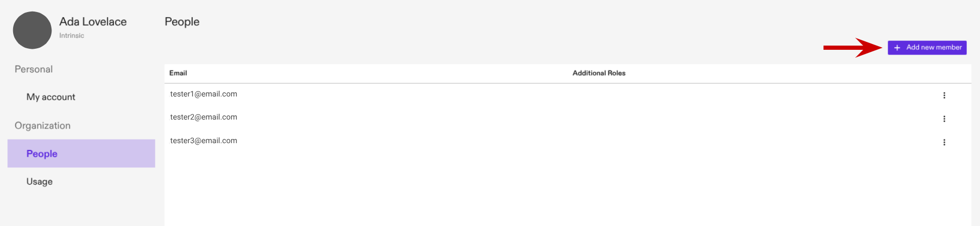
Task: Open three-dot menu for tester2@email.com
Action: click(x=944, y=119)
